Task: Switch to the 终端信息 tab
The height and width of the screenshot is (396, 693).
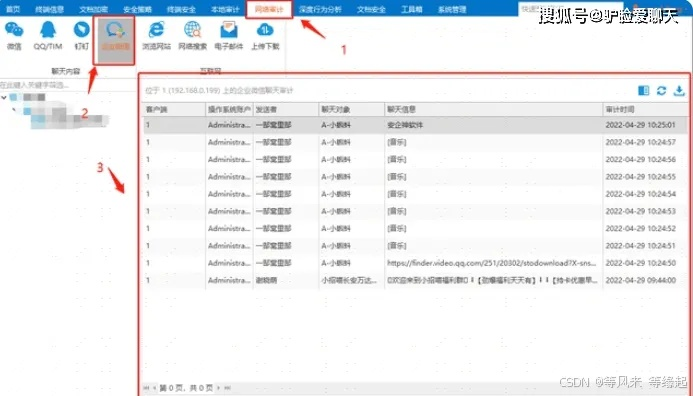Action: 50,9
